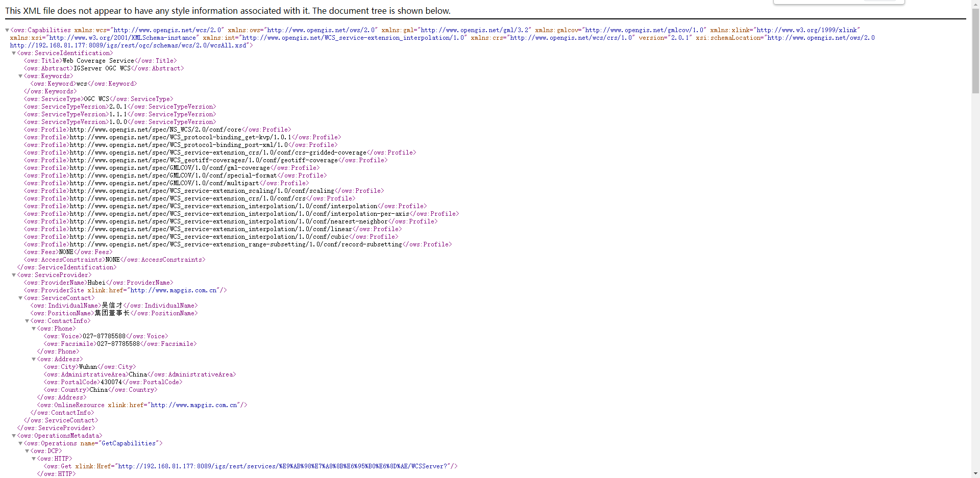Collapse the ows:Keywords node
This screenshot has height=478, width=980.
20,76
